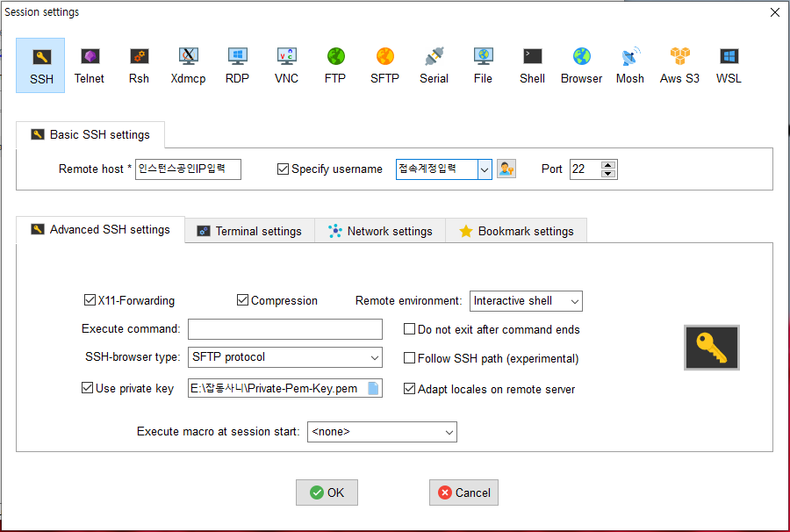
Task: Open the Basic SSH settings tab
Action: click(90, 134)
